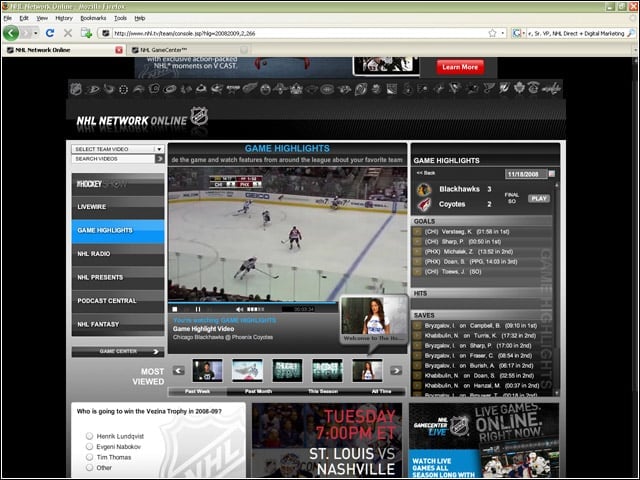Viewport: 640px width, 480px height.
Task: Select Evgeni Nabokov poll option
Action: point(89,447)
